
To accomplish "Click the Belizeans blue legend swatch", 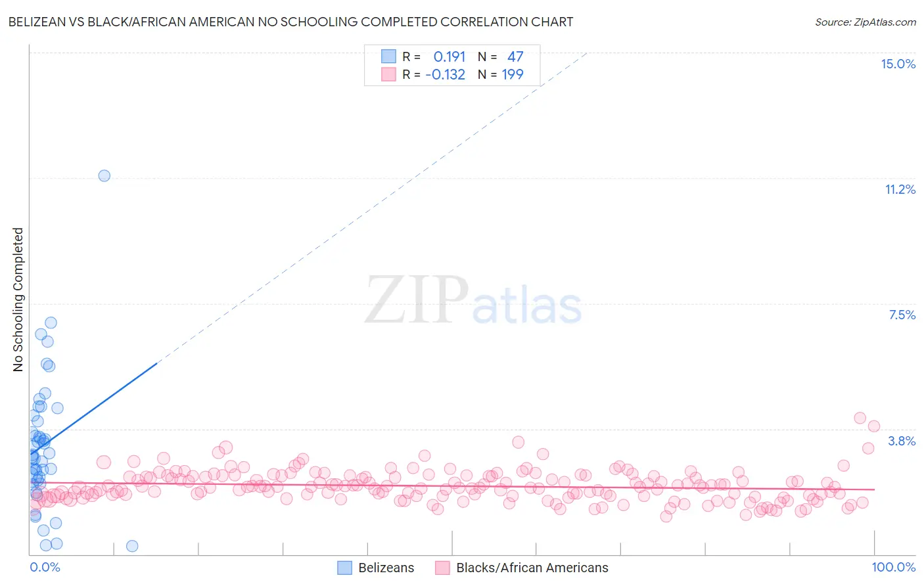I will point(344,568).
